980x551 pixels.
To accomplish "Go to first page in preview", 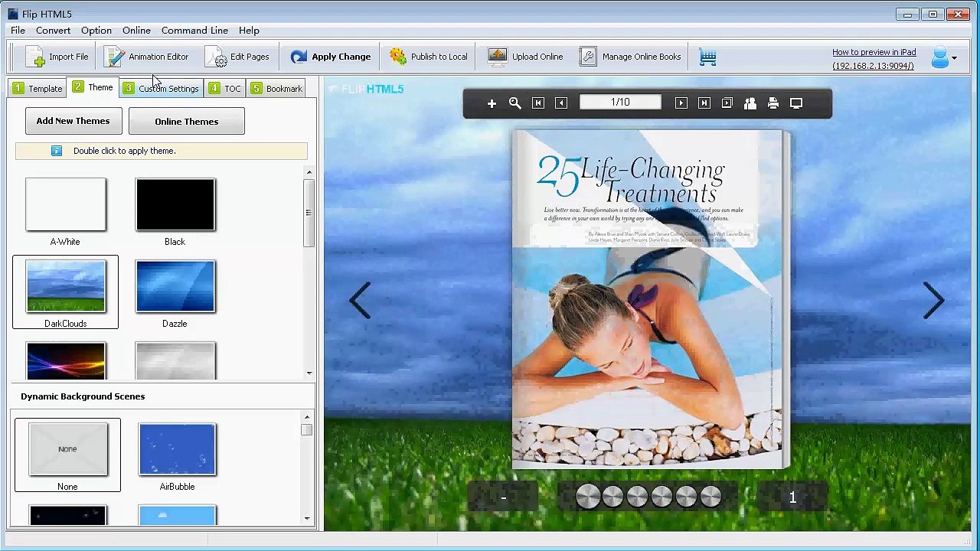I will pos(538,103).
